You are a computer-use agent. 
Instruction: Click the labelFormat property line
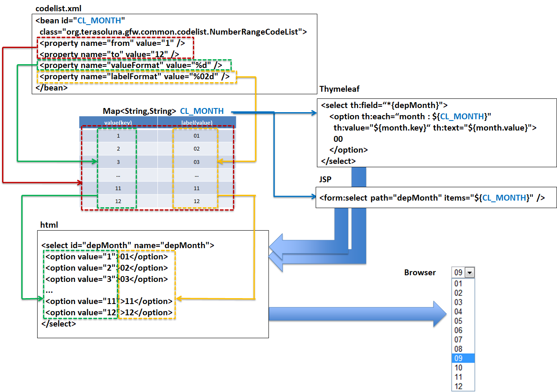[x=137, y=77]
